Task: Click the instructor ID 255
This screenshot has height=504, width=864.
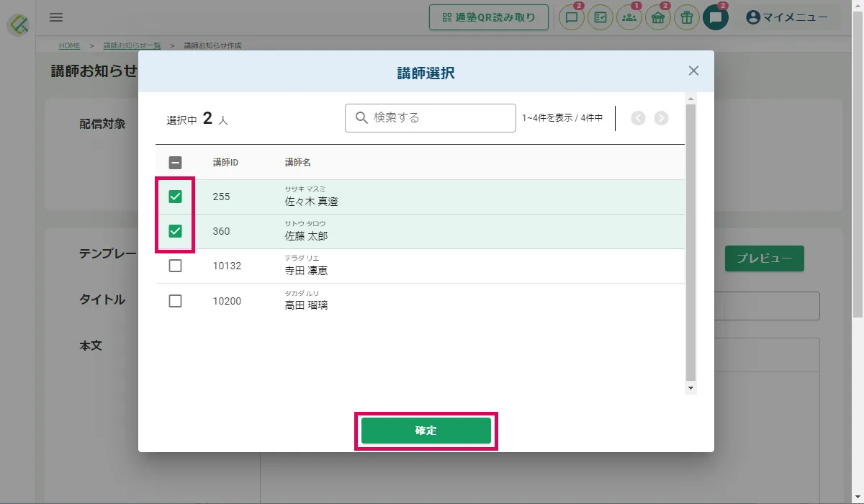Action: point(221,197)
